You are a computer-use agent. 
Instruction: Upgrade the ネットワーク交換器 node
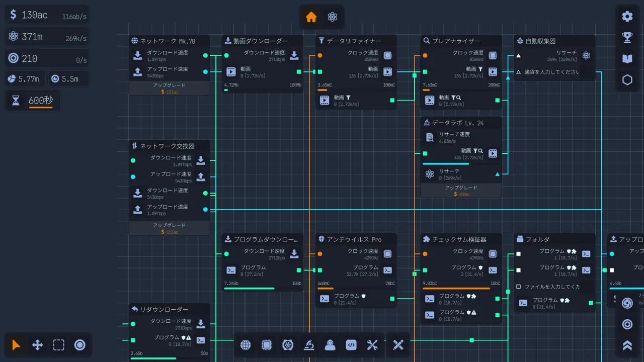coord(169,228)
